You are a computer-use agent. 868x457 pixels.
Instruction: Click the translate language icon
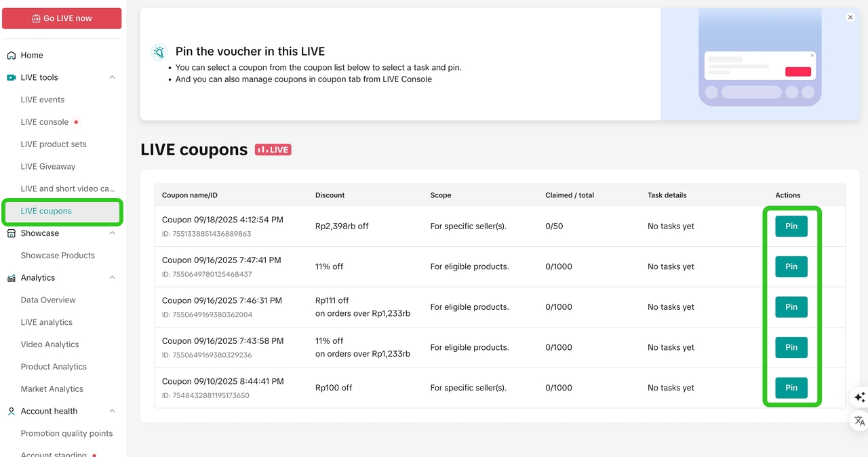click(859, 420)
